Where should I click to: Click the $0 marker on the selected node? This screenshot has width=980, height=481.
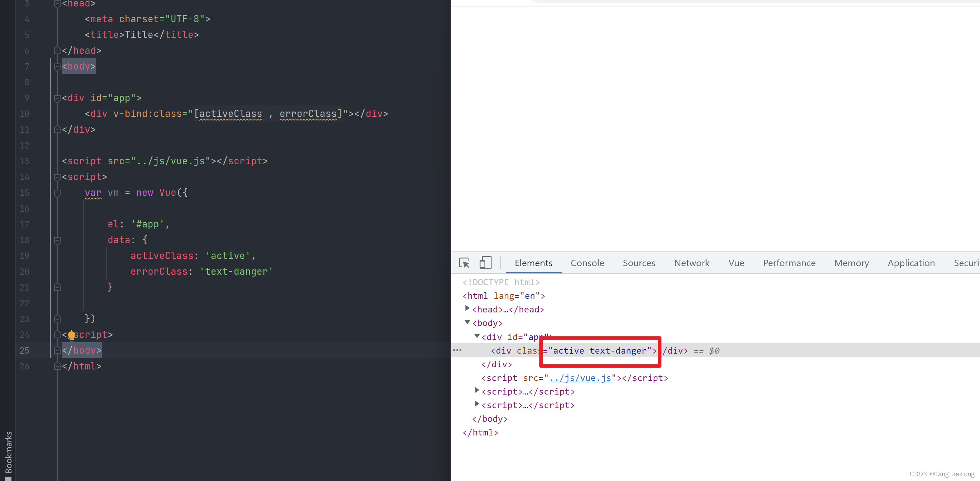pos(714,350)
